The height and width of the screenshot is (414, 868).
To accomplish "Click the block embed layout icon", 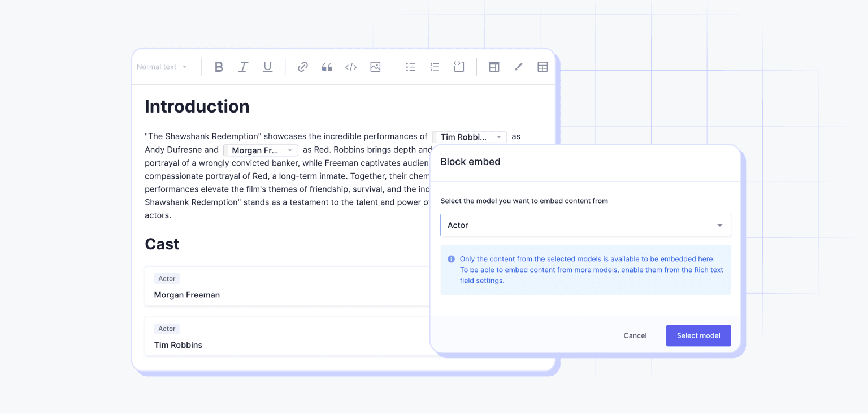I will click(494, 67).
